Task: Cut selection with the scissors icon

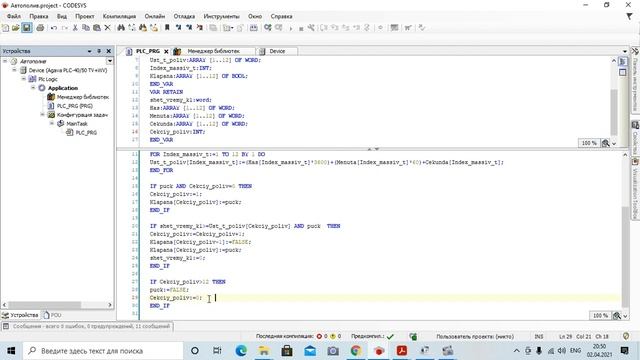Action: click(x=75, y=28)
